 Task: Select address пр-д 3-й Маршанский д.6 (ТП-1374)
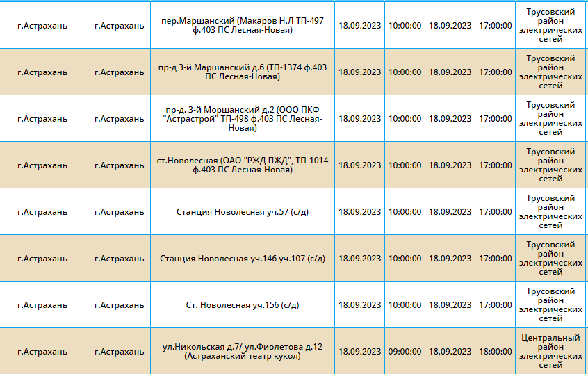tap(243, 72)
